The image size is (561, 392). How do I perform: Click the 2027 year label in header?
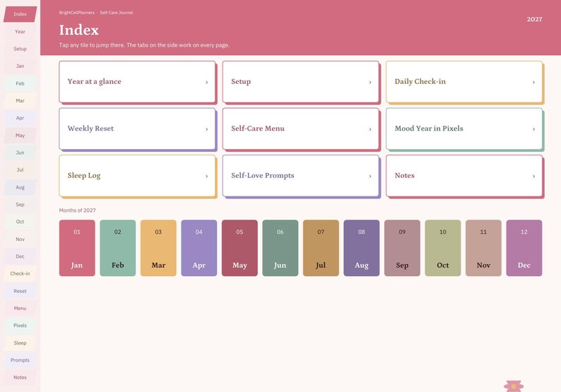pos(534,19)
